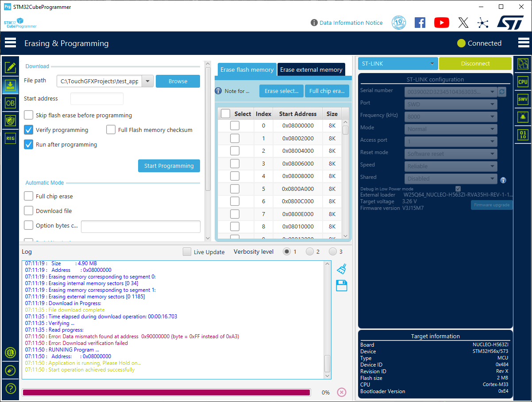Open external loaders plug icon
The image size is (532, 402).
click(x=10, y=371)
